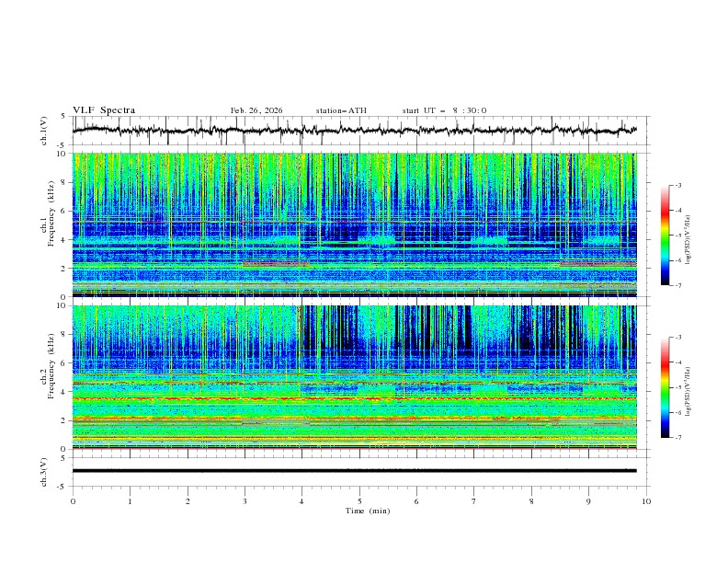The height and width of the screenshot is (563, 728).
Task: Click the "ch.3(V)" axis label
Action: pos(44,472)
